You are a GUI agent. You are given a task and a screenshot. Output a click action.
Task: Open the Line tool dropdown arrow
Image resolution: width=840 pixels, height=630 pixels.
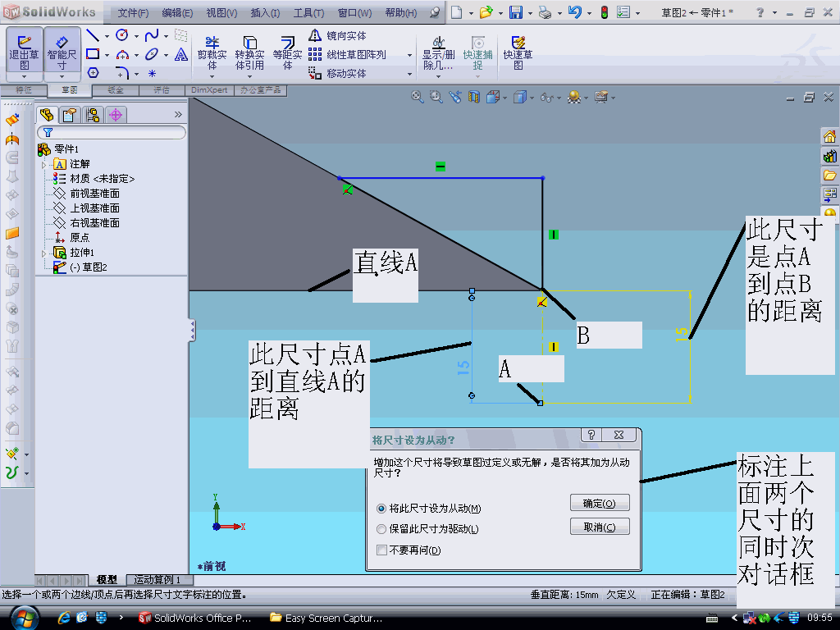[x=107, y=36]
